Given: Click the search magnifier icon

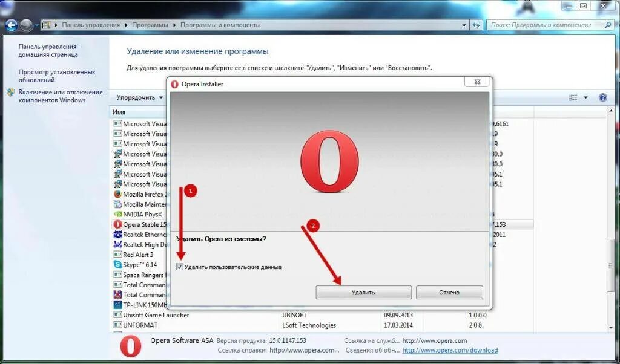Looking at the screenshot, I should (608, 25).
